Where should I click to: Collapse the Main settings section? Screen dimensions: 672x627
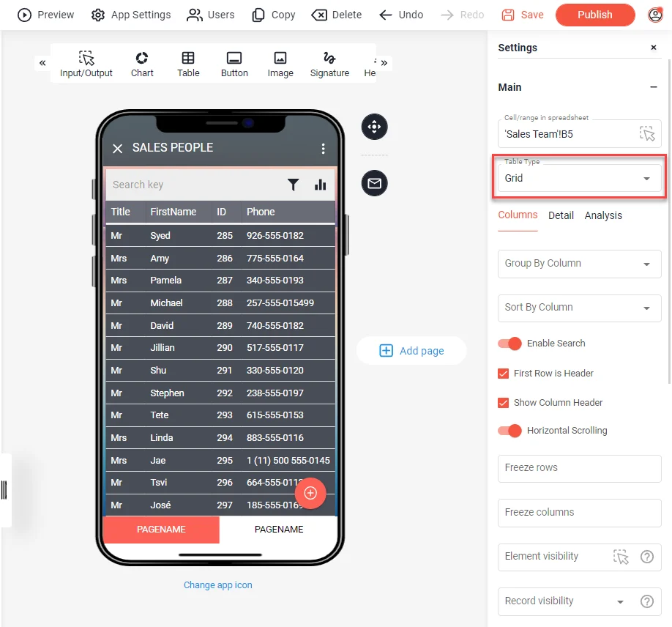(x=653, y=87)
